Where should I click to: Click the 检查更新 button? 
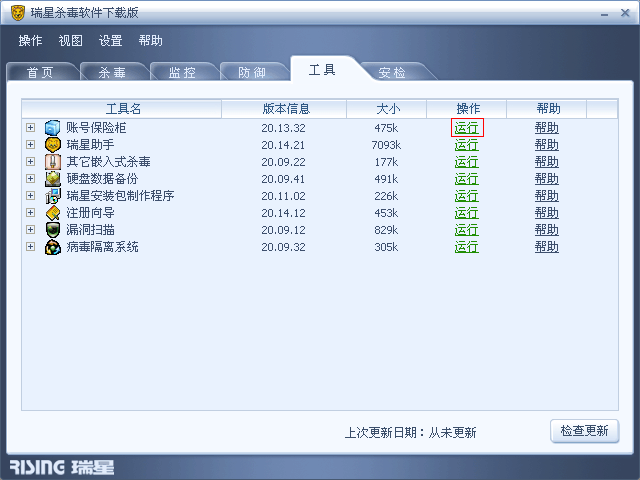[584, 431]
